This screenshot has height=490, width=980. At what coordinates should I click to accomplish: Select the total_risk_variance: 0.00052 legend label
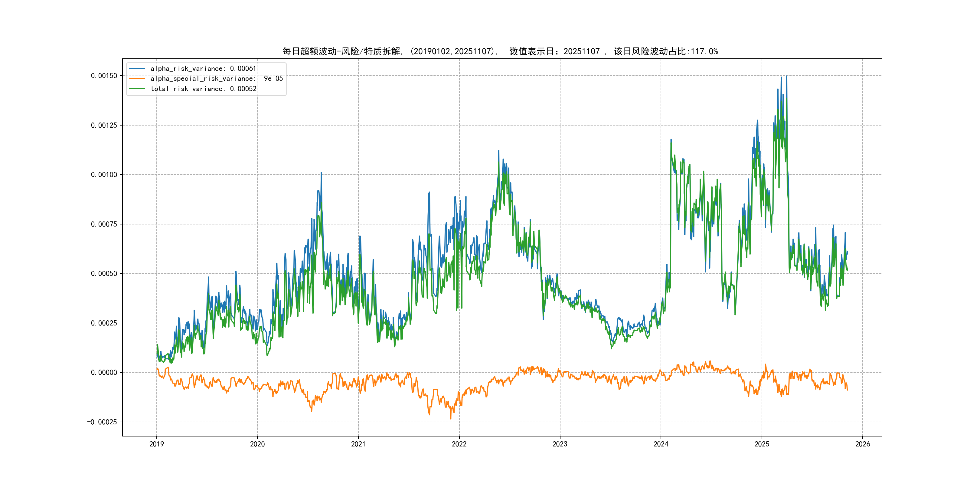203,89
